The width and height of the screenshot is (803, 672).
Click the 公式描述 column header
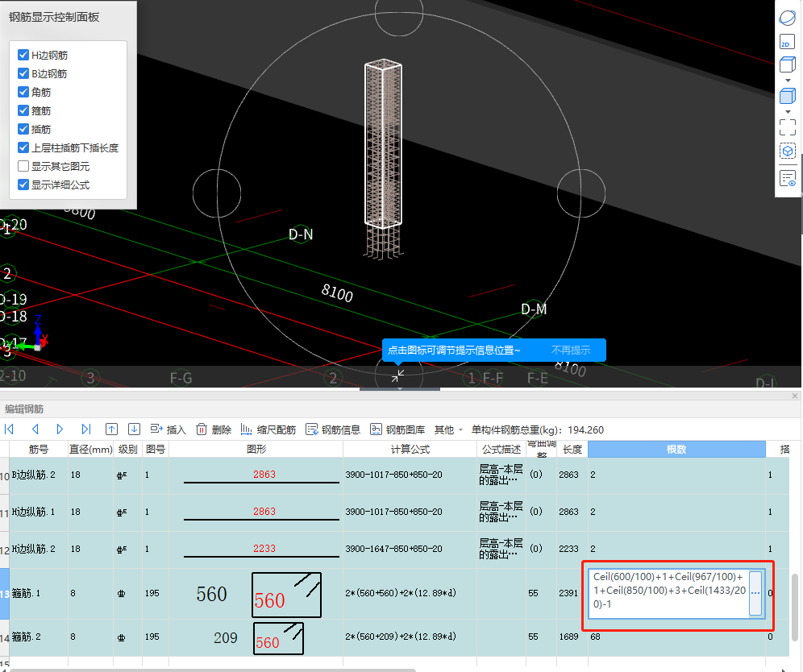click(501, 449)
